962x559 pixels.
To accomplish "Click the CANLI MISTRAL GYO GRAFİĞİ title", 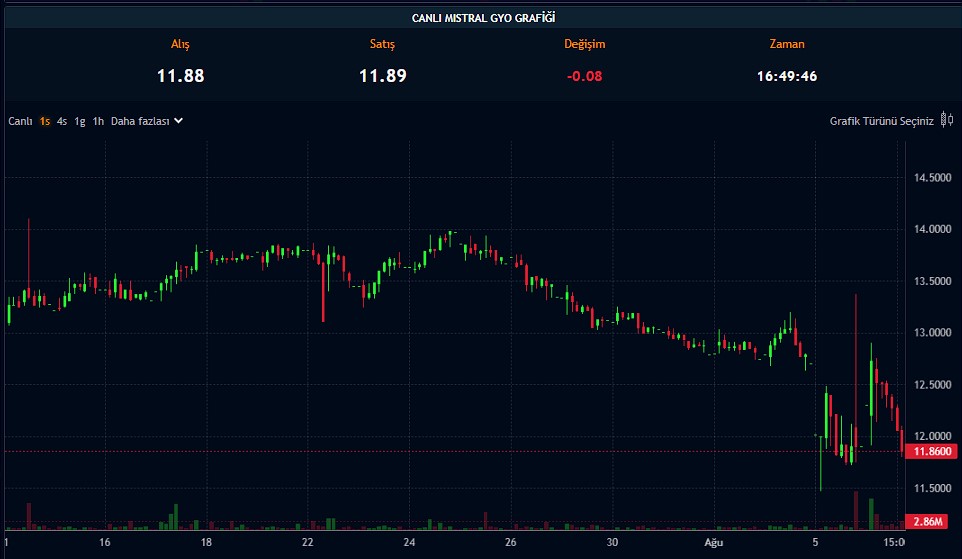I will 483,18.
